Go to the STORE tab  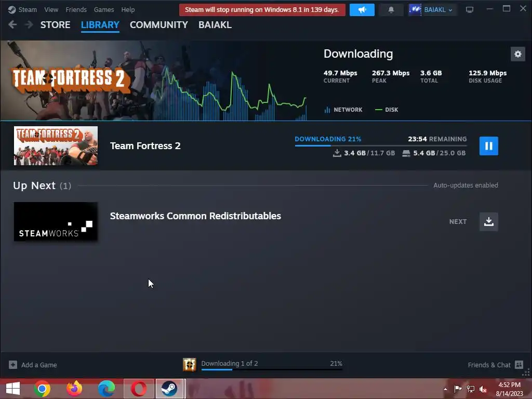pyautogui.click(x=55, y=25)
